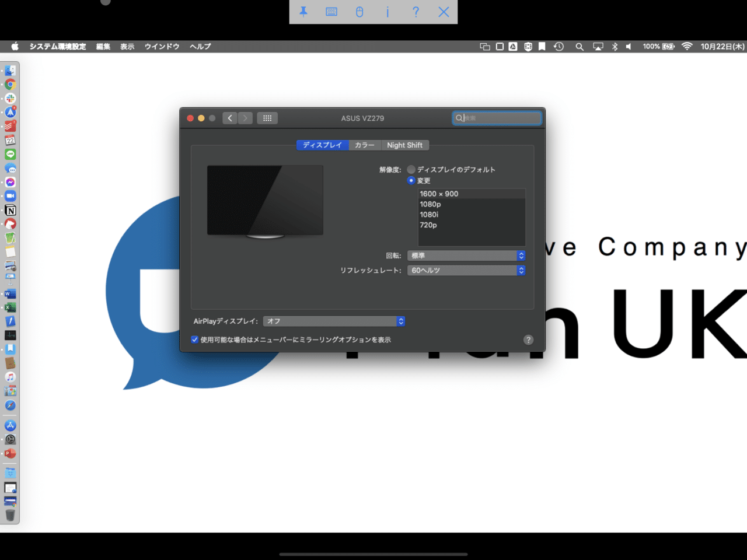Open the volume menu bar icon

629,47
